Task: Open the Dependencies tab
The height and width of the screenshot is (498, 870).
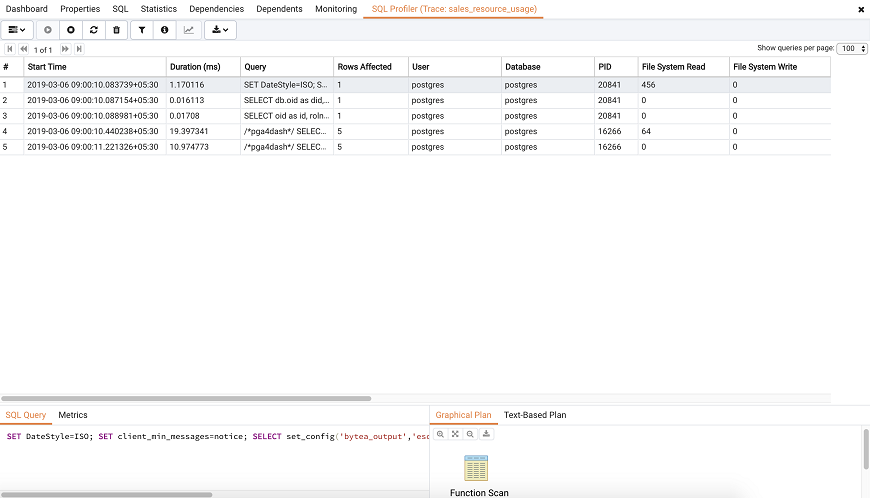Action: pyautogui.click(x=216, y=9)
